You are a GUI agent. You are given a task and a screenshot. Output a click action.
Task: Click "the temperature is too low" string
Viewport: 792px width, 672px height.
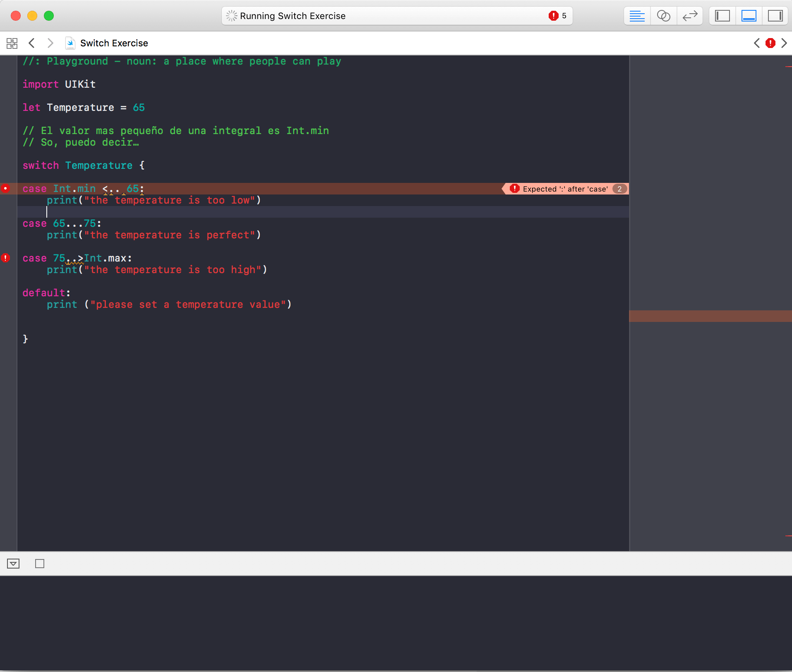(x=170, y=200)
